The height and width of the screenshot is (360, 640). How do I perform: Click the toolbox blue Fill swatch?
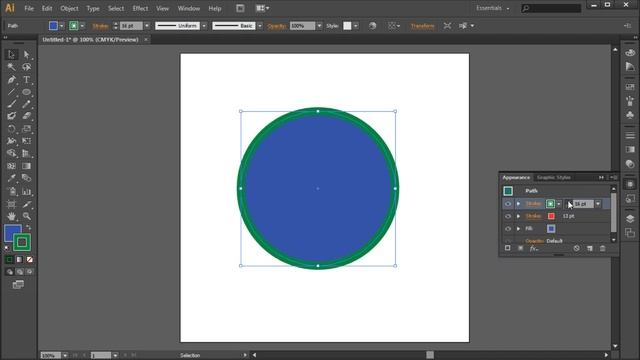click(x=12, y=233)
